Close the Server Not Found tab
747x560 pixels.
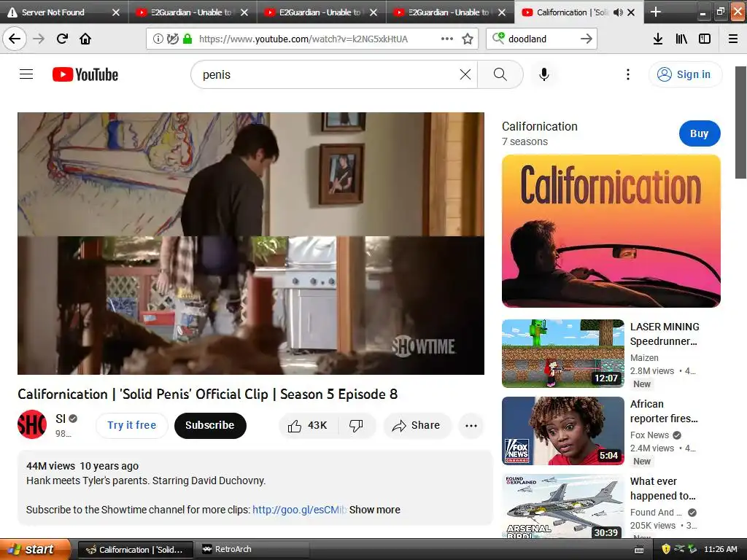pyautogui.click(x=115, y=12)
